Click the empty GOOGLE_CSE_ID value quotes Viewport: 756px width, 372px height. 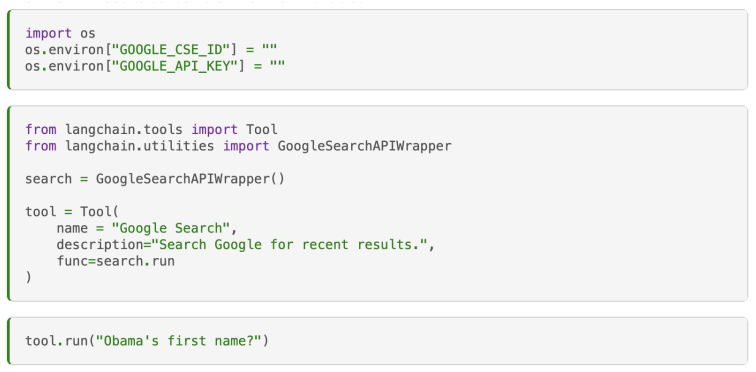(269, 50)
